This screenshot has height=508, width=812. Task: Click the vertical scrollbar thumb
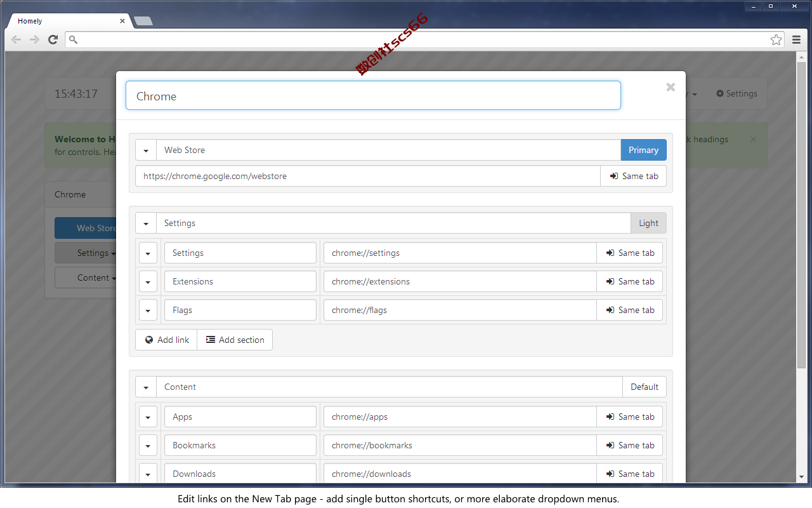coord(802,216)
